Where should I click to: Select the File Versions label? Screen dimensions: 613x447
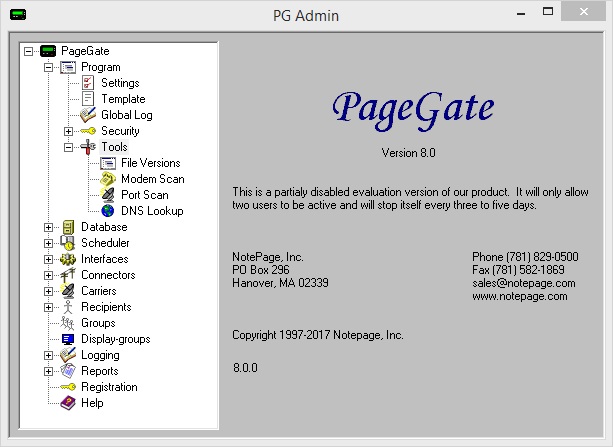(x=151, y=163)
